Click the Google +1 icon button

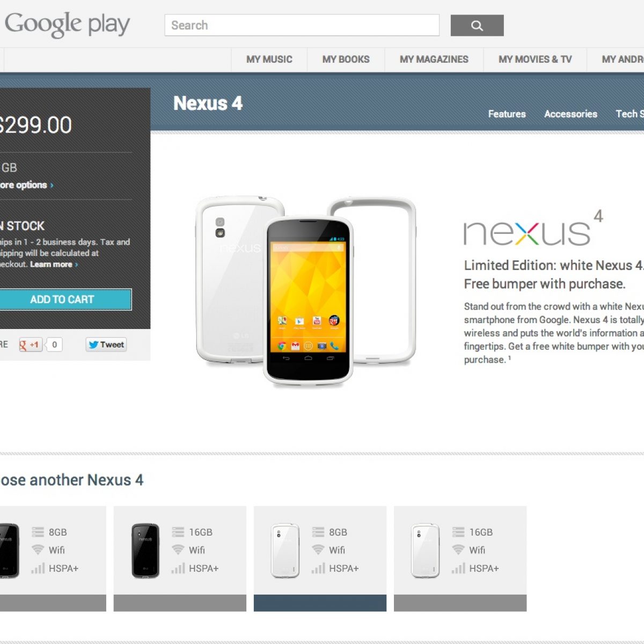point(31,345)
